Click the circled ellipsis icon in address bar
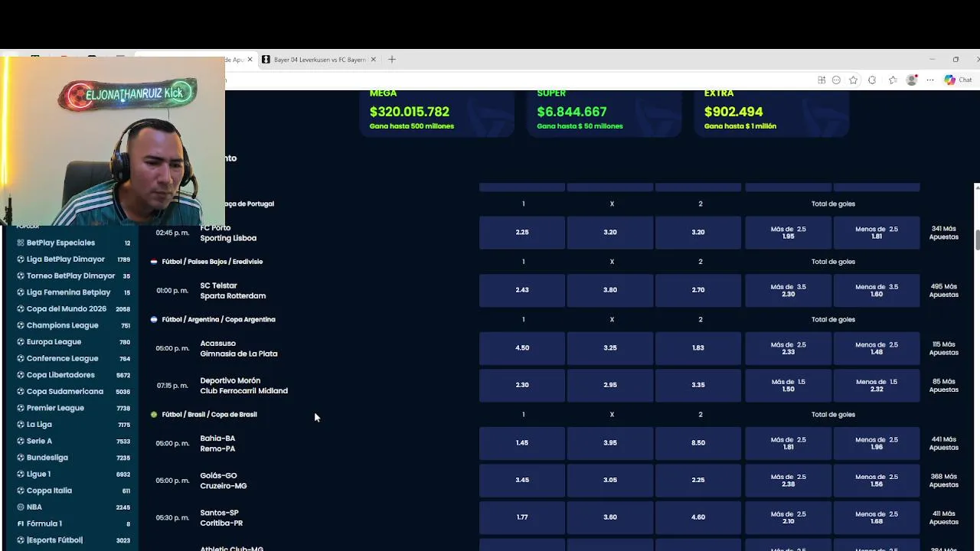Viewport: 980px width, 551px height. [836, 80]
